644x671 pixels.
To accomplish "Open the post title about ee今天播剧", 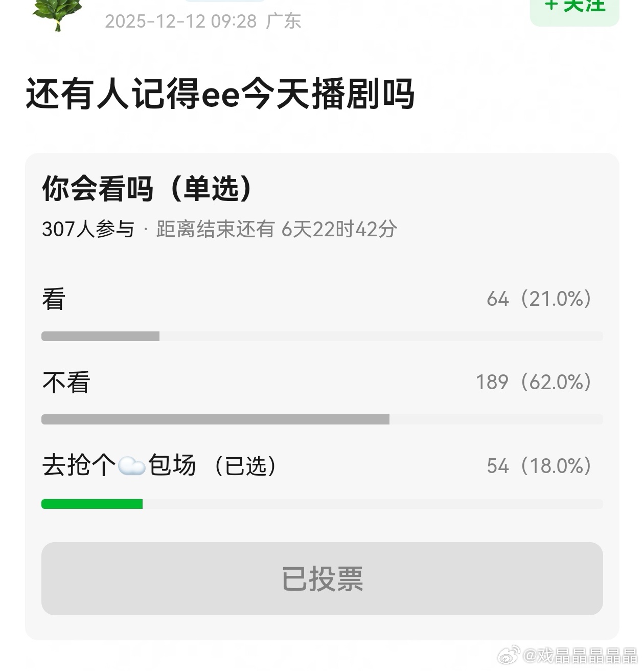I will [220, 94].
